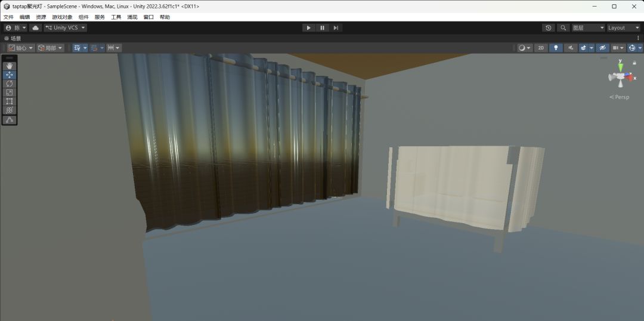644x321 pixels.
Task: Open the undo history icon
Action: (x=549, y=28)
